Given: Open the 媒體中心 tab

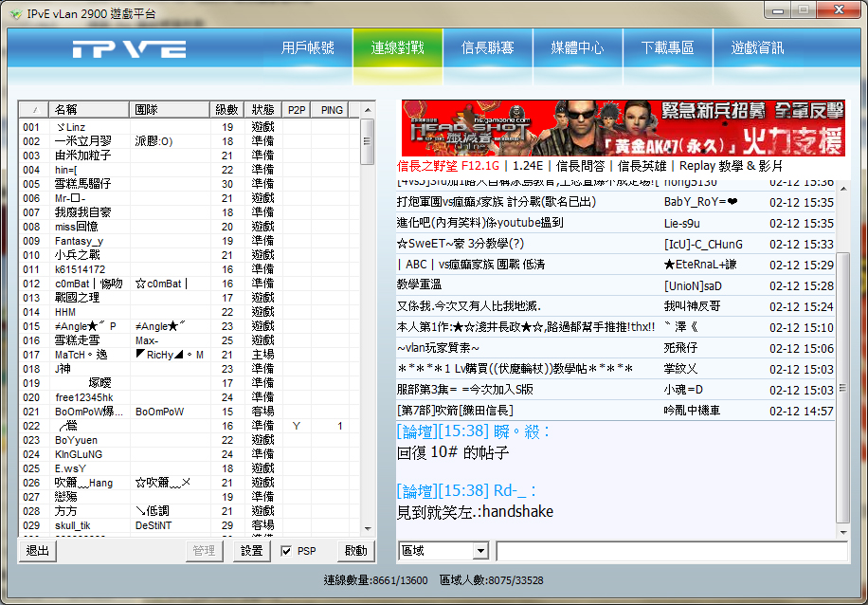Looking at the screenshot, I should tap(577, 48).
